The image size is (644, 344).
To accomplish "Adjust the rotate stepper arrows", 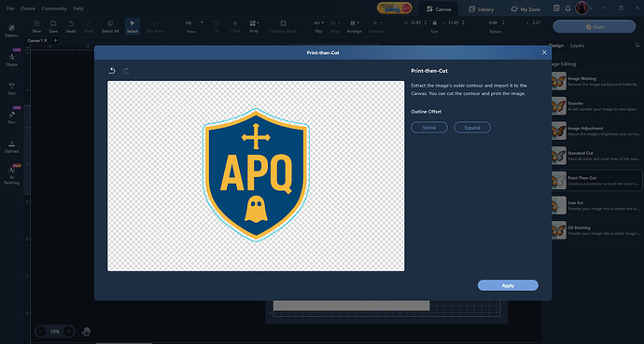I will (504, 23).
